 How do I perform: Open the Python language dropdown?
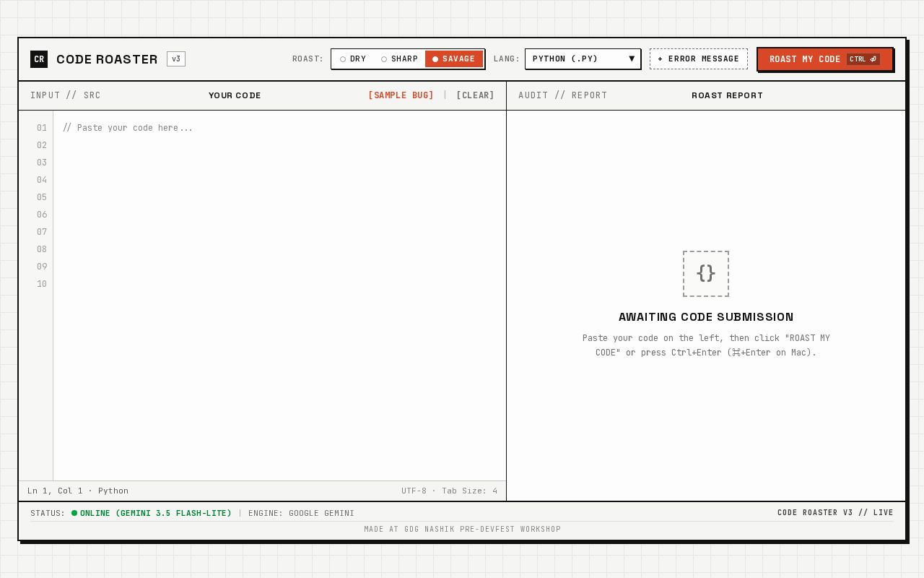click(x=583, y=59)
